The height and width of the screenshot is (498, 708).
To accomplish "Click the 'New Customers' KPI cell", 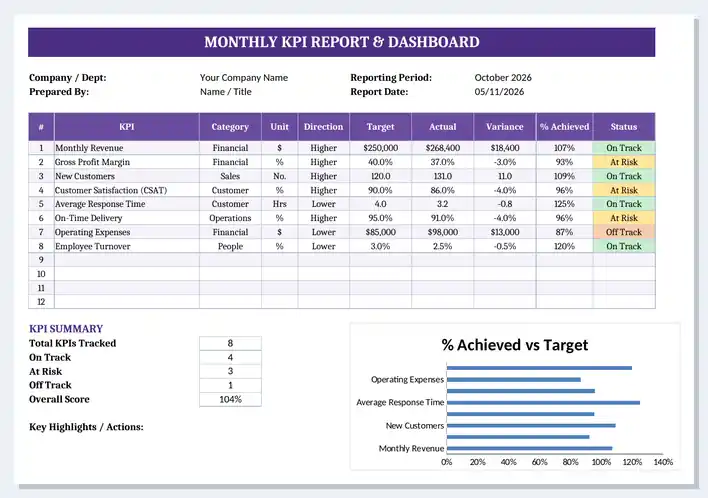I will tap(126, 176).
